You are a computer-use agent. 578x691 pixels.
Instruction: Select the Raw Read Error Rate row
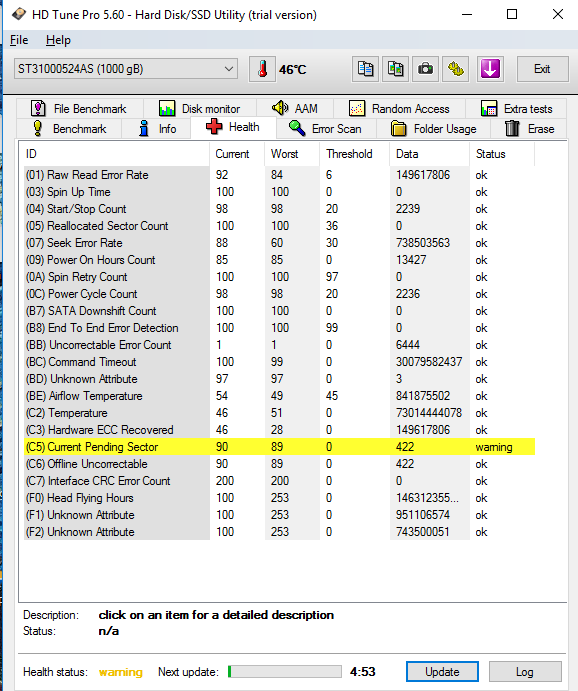point(279,175)
